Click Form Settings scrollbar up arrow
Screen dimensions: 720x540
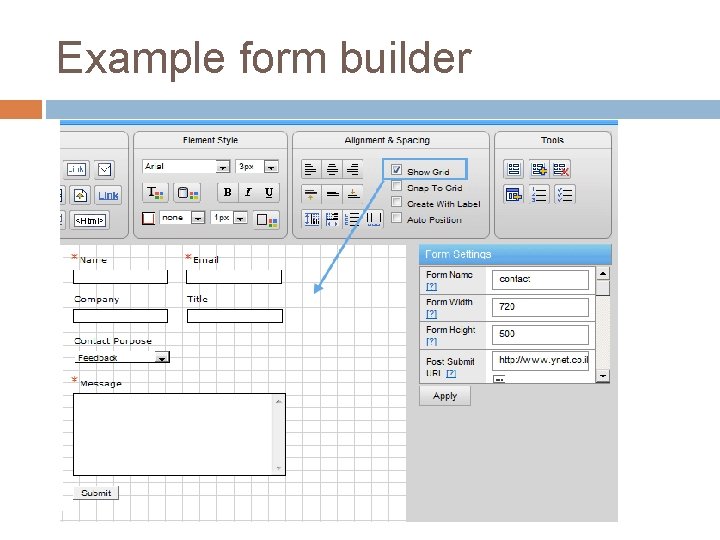click(602, 274)
